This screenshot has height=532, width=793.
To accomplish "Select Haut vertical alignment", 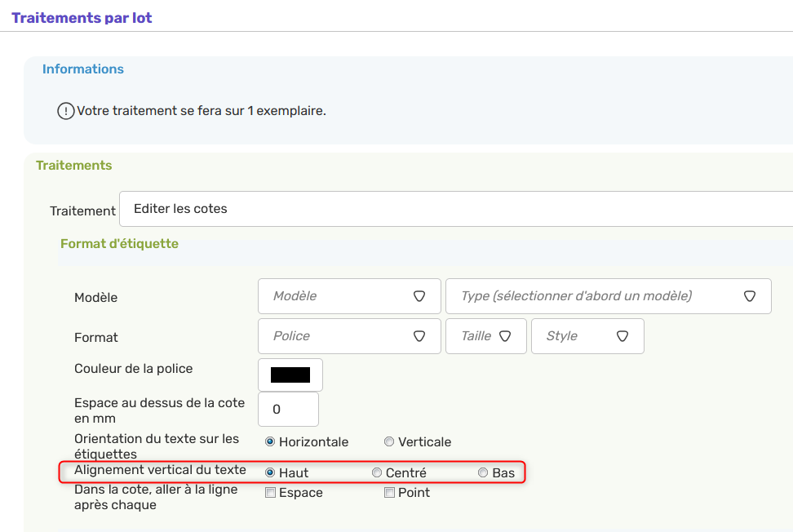I will [x=269, y=472].
